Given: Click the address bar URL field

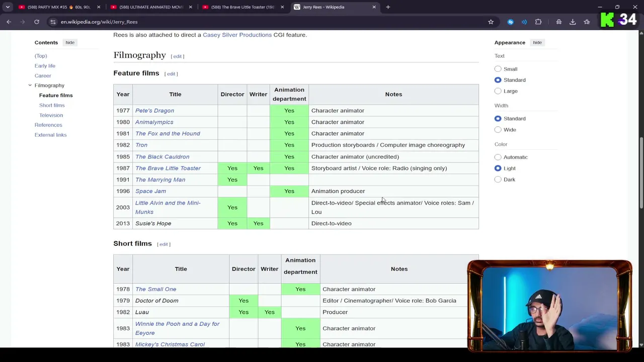Looking at the screenshot, I should [272, 22].
